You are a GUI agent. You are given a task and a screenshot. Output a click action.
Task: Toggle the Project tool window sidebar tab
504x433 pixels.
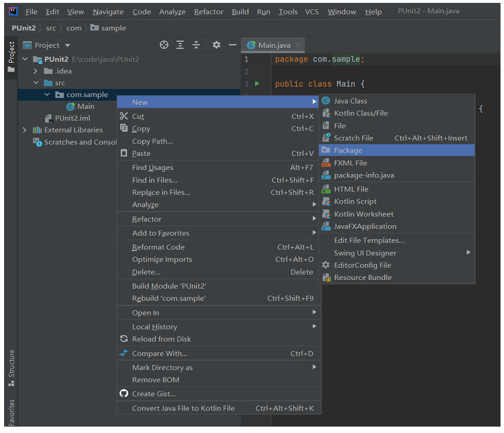click(11, 57)
